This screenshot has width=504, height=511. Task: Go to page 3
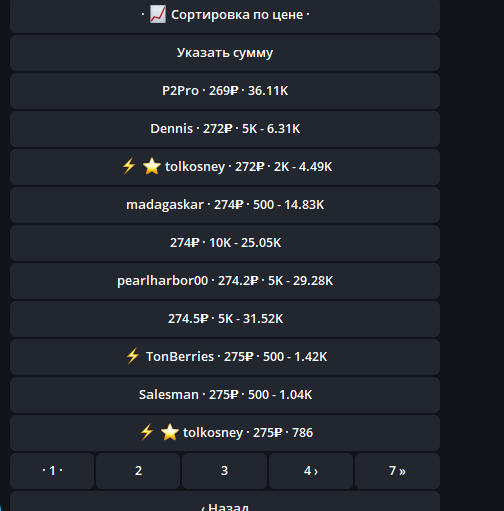224,471
